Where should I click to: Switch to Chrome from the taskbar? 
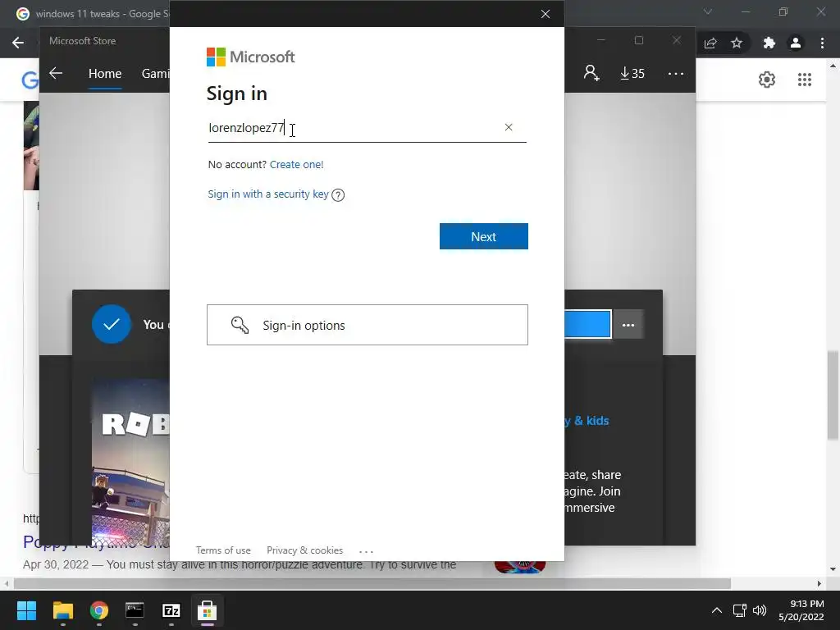click(99, 610)
